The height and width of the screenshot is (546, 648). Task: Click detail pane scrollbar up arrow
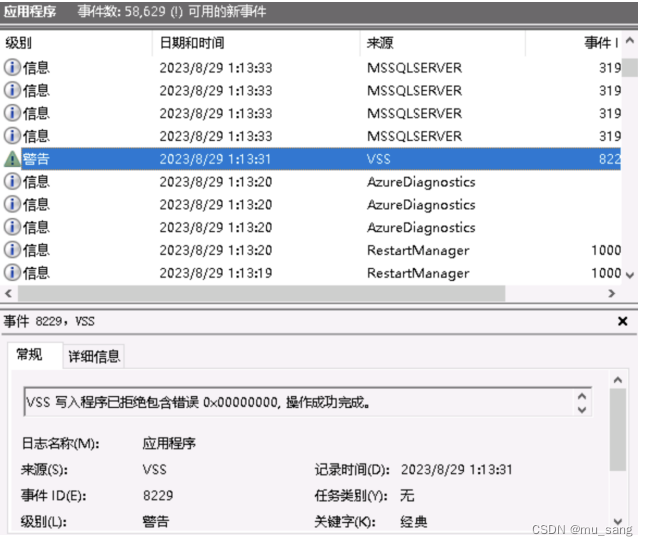click(x=618, y=380)
